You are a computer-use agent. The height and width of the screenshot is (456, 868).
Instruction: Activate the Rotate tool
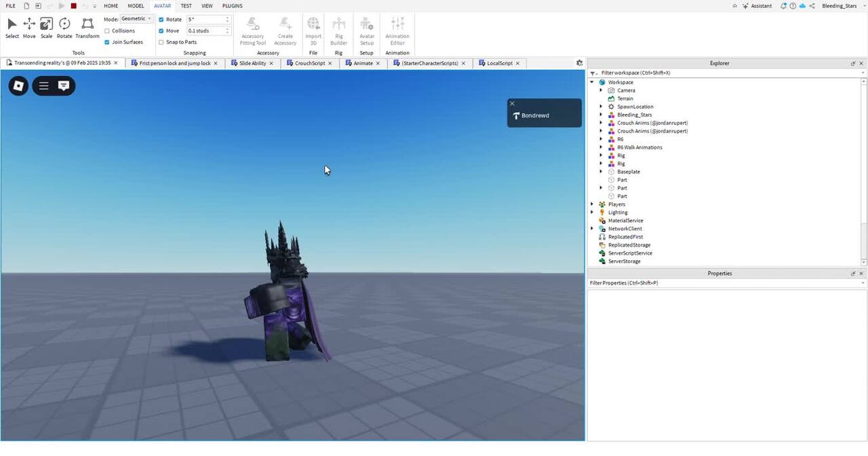click(64, 28)
